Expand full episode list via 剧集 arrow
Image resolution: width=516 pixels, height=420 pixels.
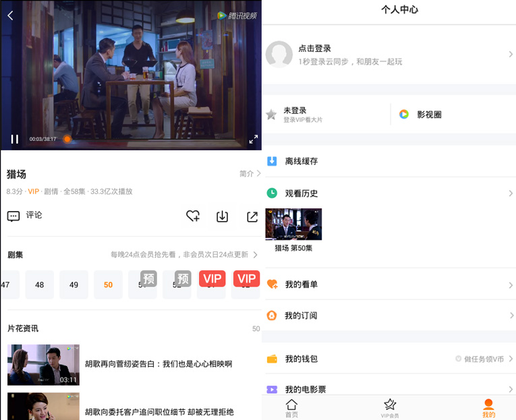click(x=255, y=255)
